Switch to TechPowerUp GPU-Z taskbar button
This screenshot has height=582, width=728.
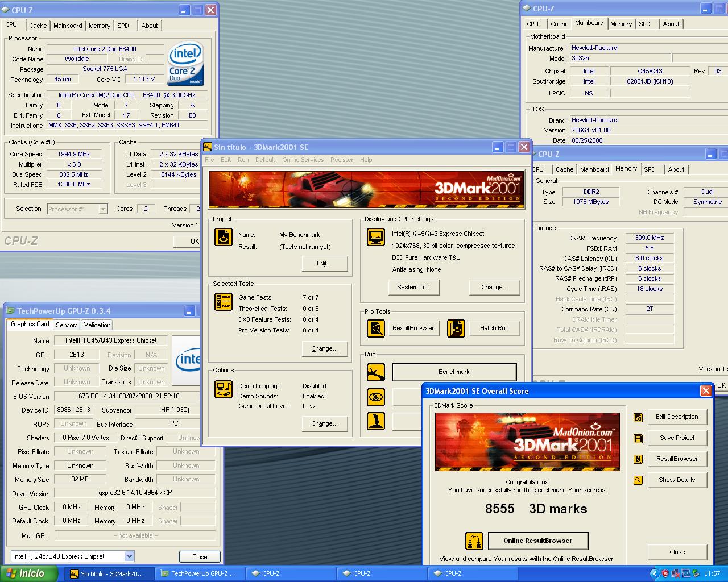199,573
